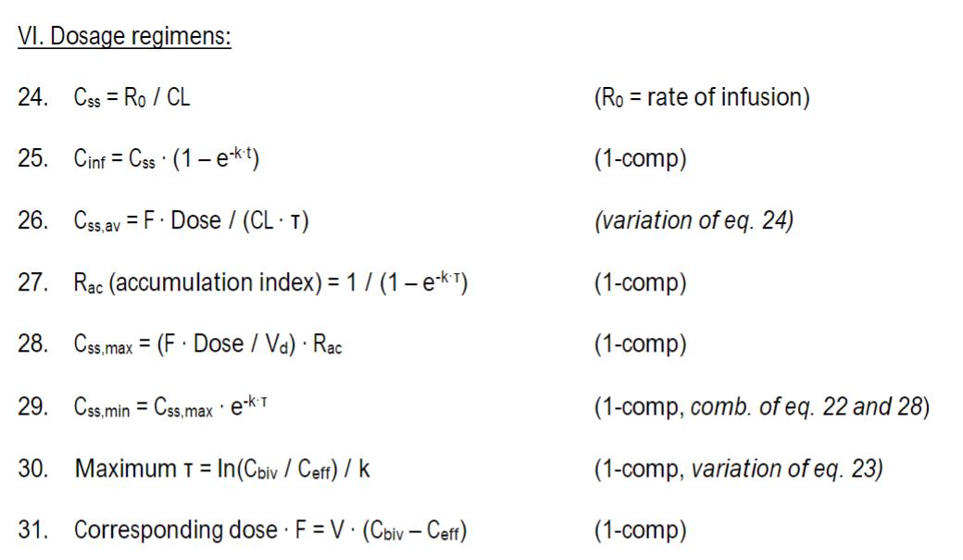The width and height of the screenshot is (963, 560).
Task: Click the list number "27."
Action: [32, 282]
